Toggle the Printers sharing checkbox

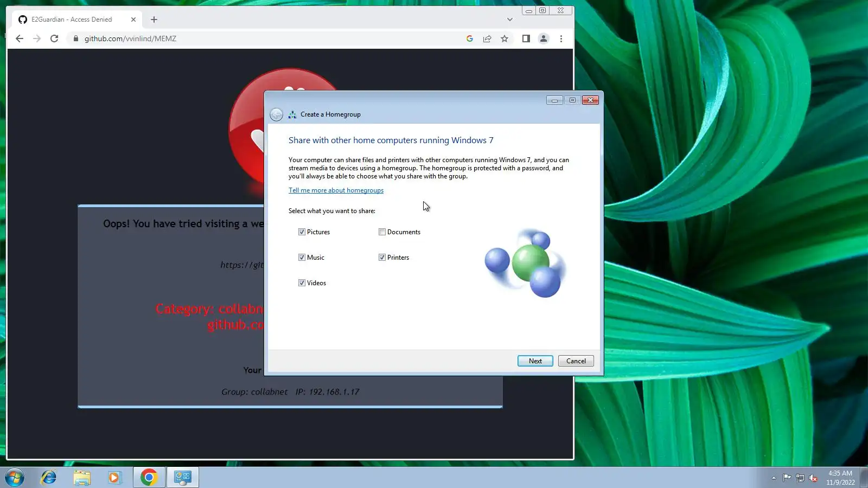click(382, 258)
